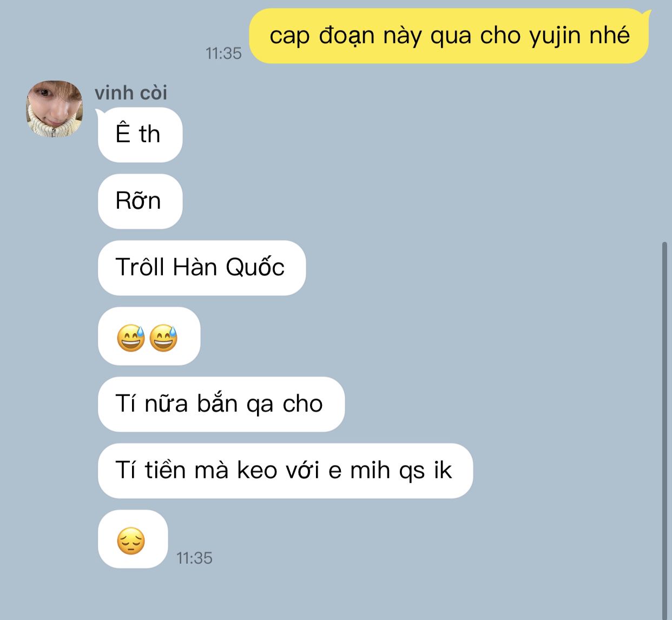Image resolution: width=672 pixels, height=620 pixels.
Task: Select the yellow message about yujin
Action: tap(449, 36)
